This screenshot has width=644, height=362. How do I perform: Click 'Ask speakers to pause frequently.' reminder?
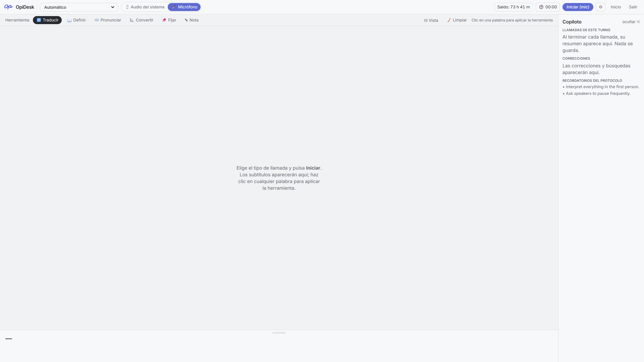coord(598,94)
